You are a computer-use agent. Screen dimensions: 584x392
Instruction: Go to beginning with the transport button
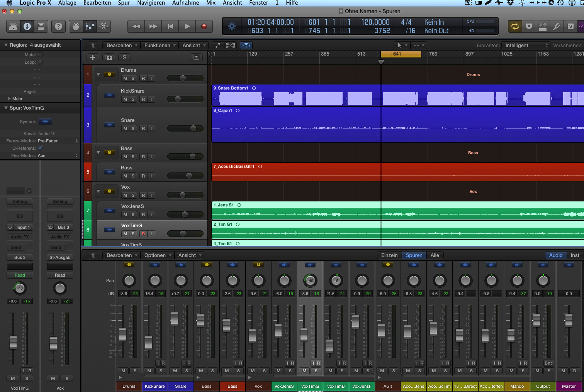coord(170,26)
